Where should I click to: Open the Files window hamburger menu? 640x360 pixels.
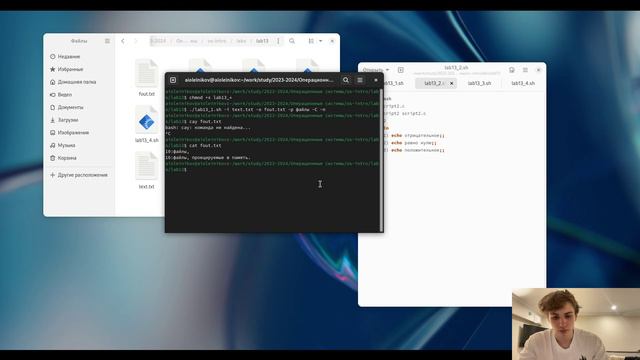[107, 41]
